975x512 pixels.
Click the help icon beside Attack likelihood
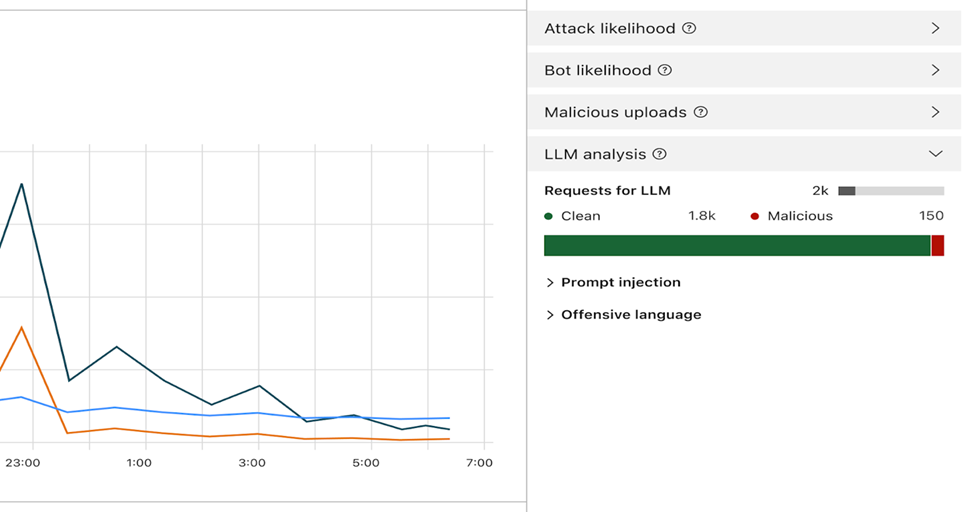click(689, 29)
